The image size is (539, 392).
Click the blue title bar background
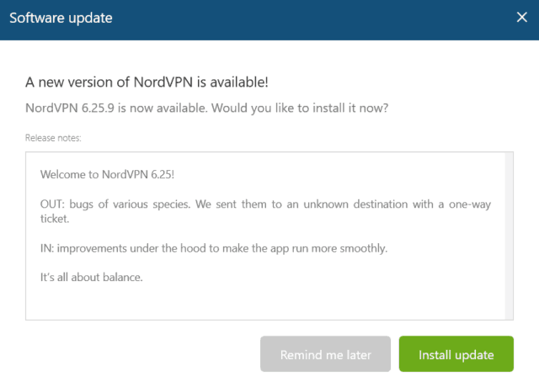(309, 19)
